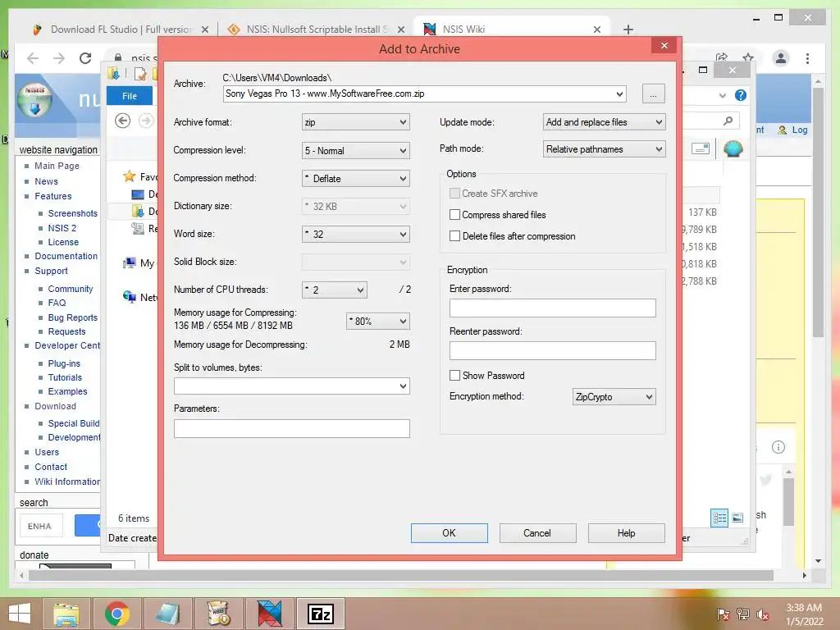Viewport: 840px width, 630px height.
Task: Open Main Page link in NSIS navigation
Action: click(x=57, y=166)
